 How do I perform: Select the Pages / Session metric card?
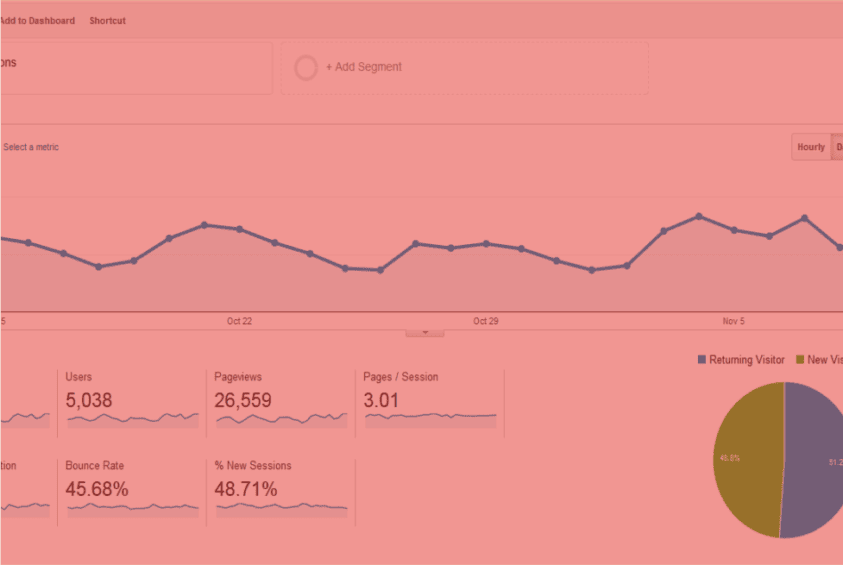coord(430,403)
